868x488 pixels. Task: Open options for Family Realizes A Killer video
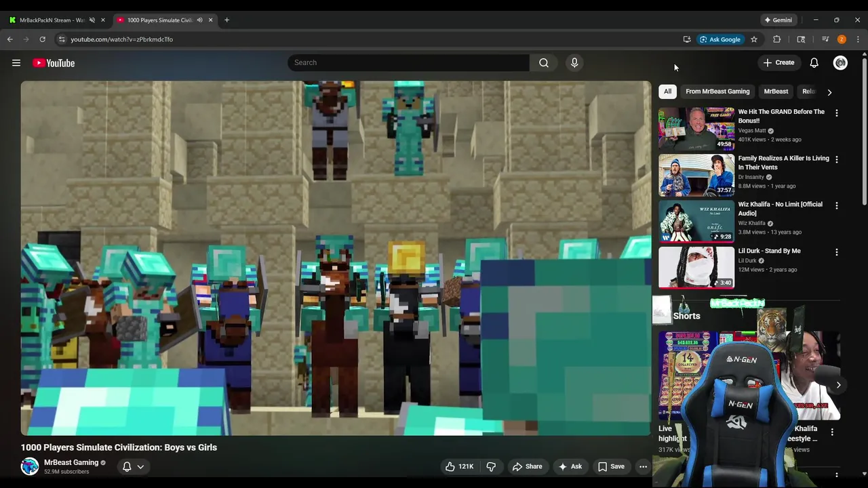pyautogui.click(x=836, y=159)
